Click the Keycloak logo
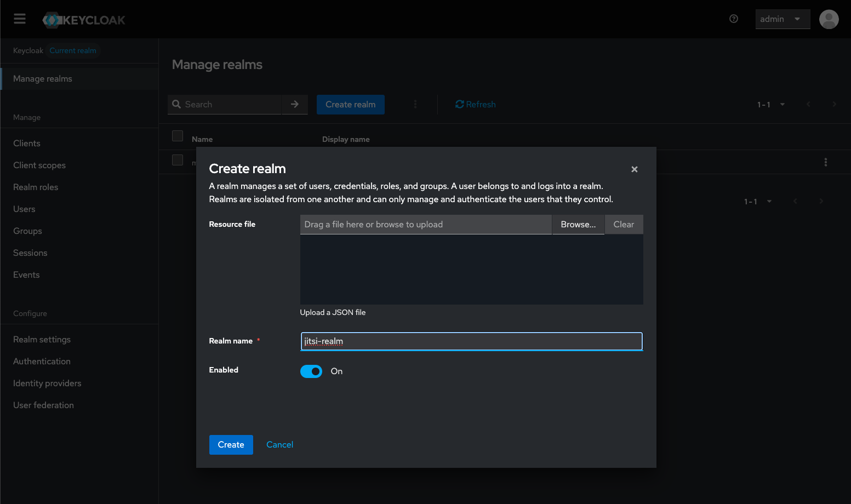This screenshot has height=504, width=851. 84,20
